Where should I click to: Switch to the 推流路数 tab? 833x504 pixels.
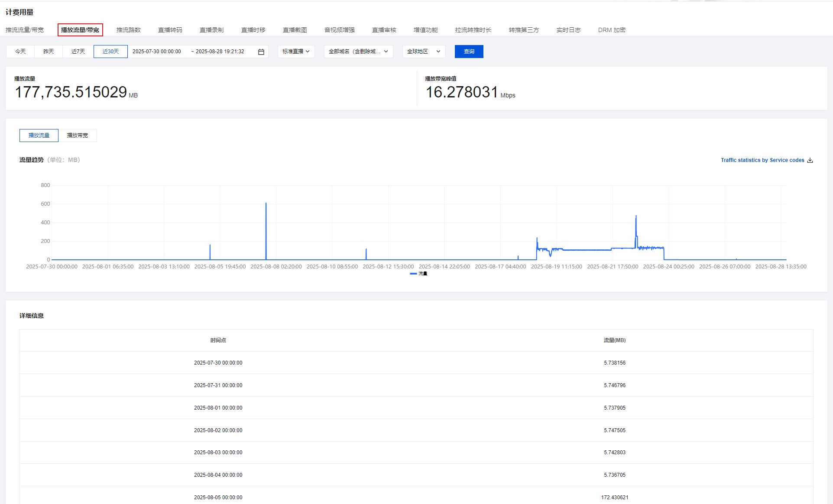point(129,30)
